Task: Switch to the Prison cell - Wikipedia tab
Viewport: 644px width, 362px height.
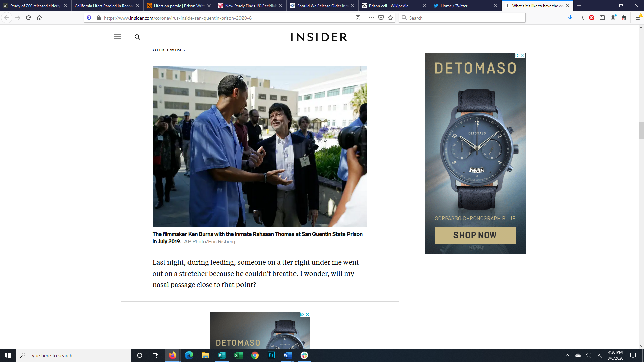Action: pos(389,6)
